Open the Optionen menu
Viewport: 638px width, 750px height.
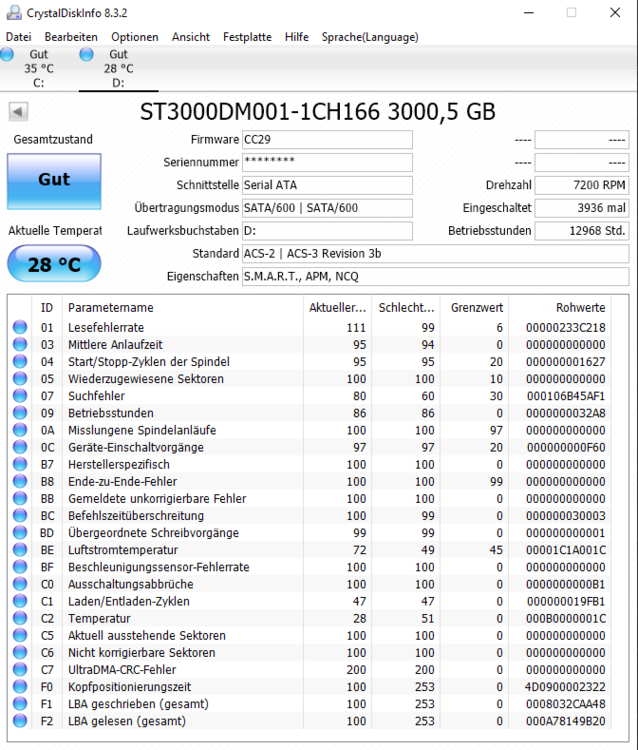135,37
